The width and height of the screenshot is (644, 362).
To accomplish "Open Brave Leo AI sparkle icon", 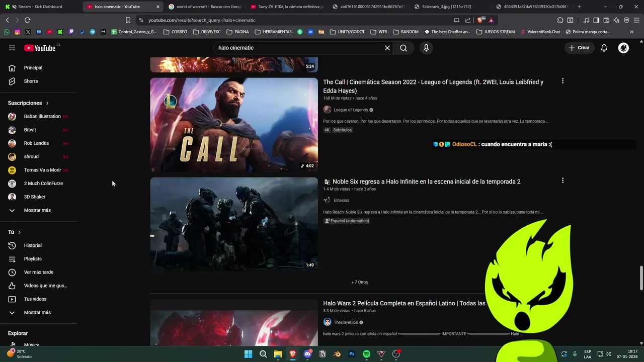I will click(x=616, y=20).
